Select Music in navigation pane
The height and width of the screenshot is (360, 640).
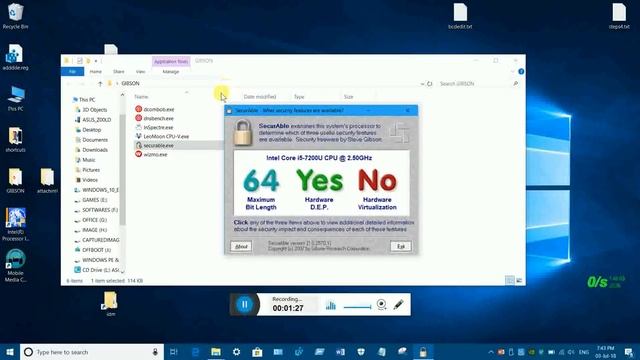point(86,160)
